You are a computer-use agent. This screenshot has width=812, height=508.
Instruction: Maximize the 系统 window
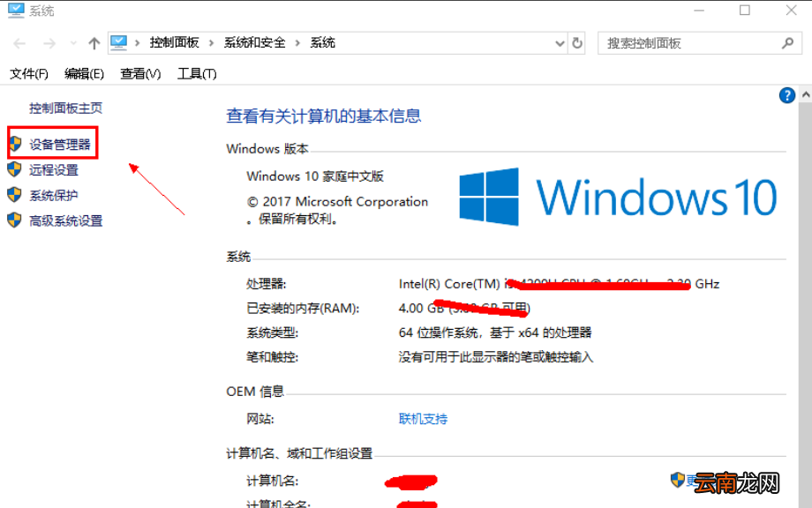tap(745, 11)
